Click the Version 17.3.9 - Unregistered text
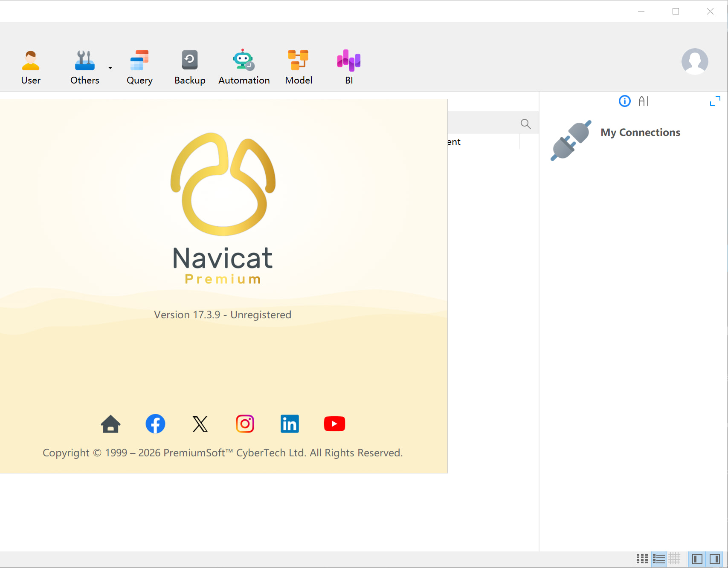The width and height of the screenshot is (728, 568). point(223,315)
